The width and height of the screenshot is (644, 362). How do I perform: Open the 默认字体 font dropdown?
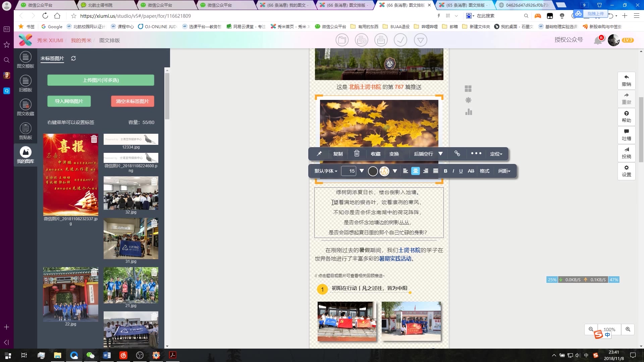(325, 171)
